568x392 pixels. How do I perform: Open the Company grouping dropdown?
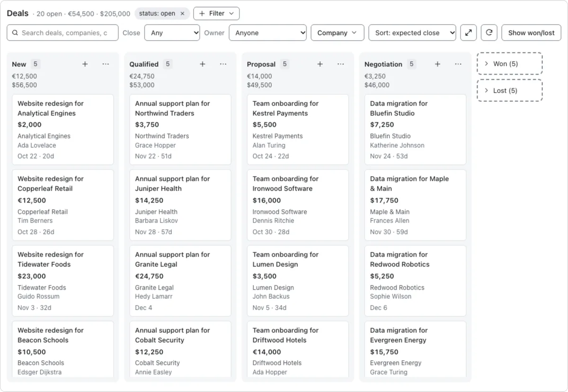(337, 33)
